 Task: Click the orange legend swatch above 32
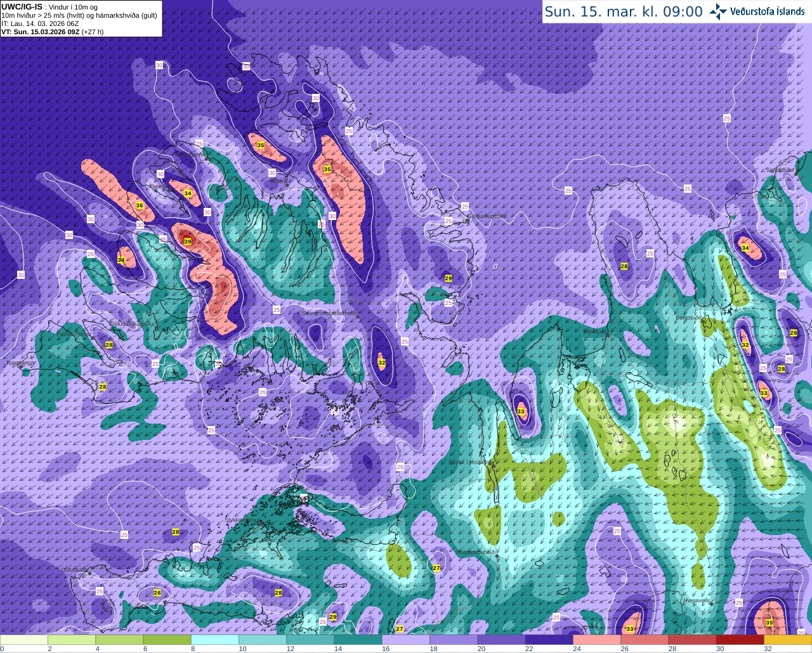787,640
